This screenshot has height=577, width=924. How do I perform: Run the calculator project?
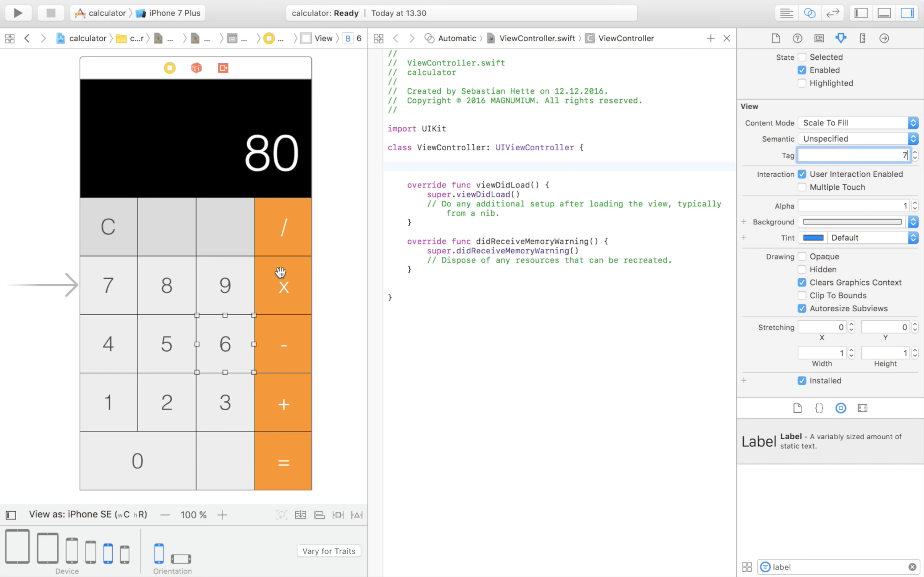click(x=18, y=13)
